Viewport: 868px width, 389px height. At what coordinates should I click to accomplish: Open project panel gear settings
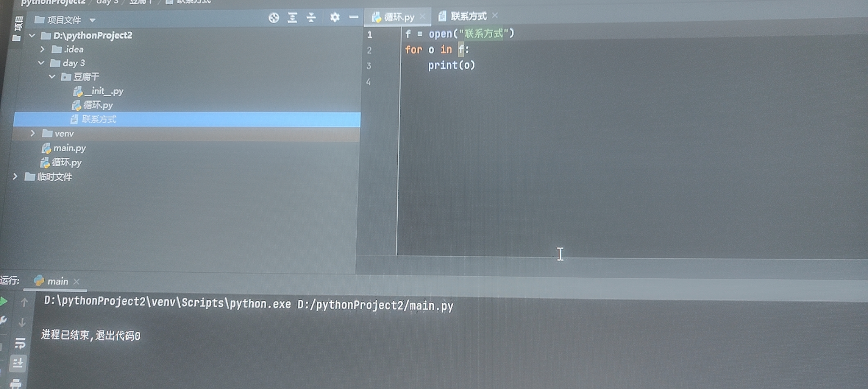[x=335, y=17]
